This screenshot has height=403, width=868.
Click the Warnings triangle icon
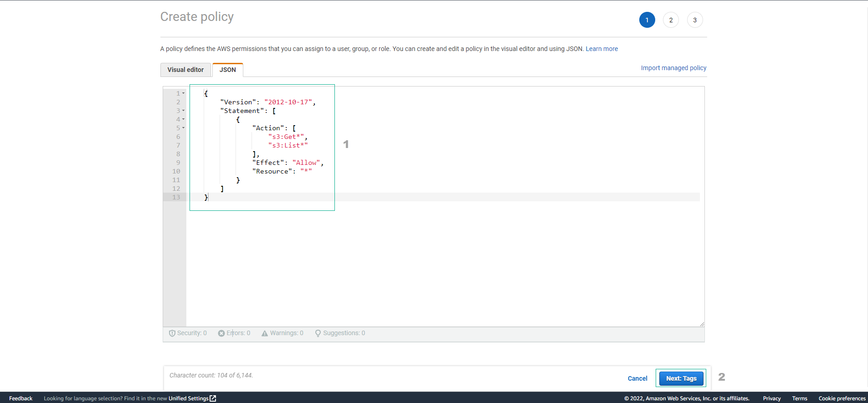pos(265,333)
